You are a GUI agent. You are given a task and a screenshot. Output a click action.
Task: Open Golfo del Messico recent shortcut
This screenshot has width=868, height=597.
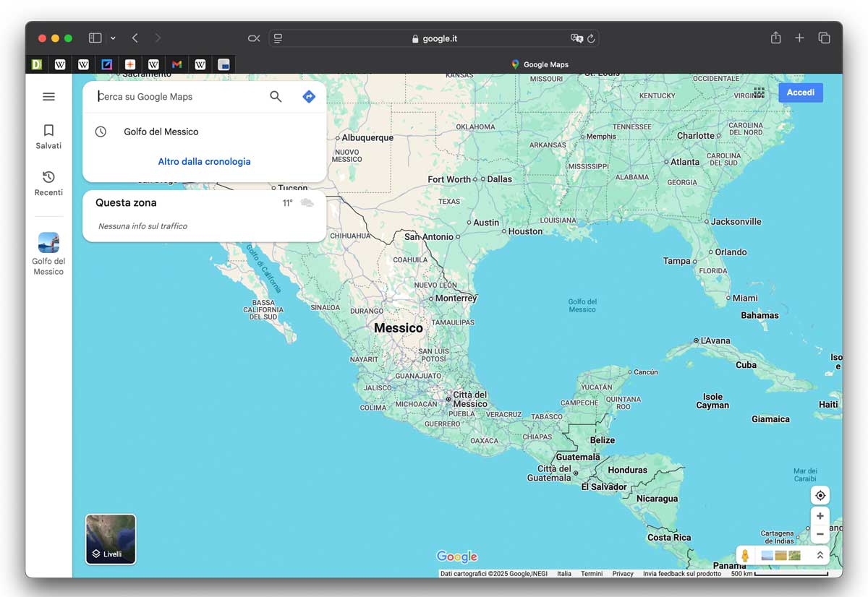(48, 254)
